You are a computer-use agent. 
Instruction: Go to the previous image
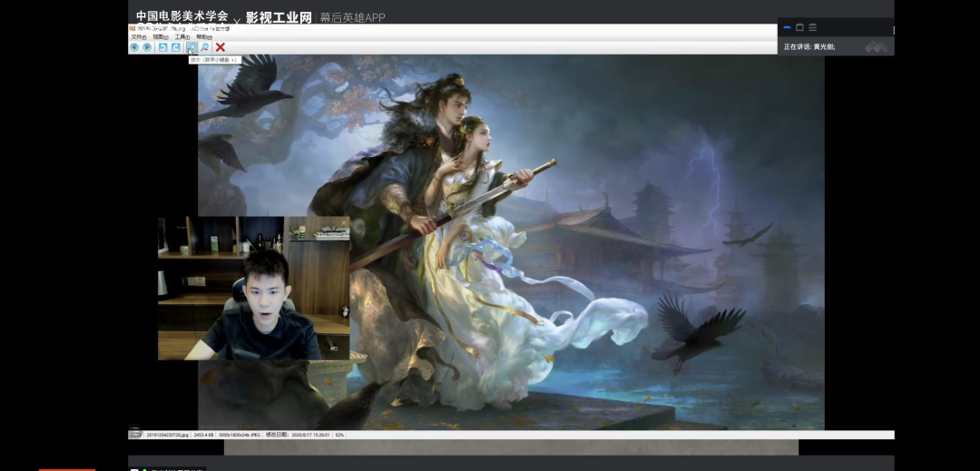coord(134,47)
